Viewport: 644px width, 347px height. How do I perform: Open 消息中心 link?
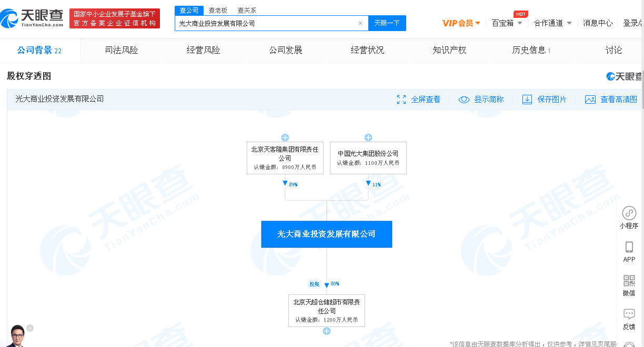point(598,23)
